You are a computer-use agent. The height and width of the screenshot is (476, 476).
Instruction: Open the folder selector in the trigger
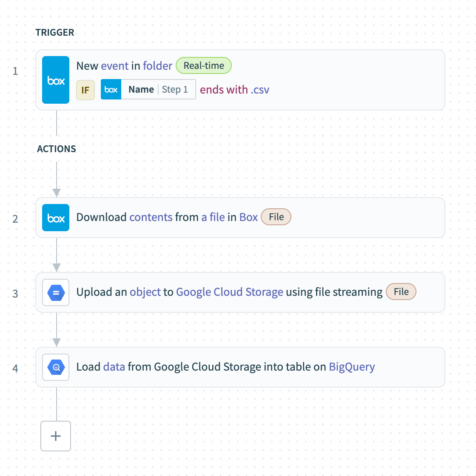(x=157, y=66)
